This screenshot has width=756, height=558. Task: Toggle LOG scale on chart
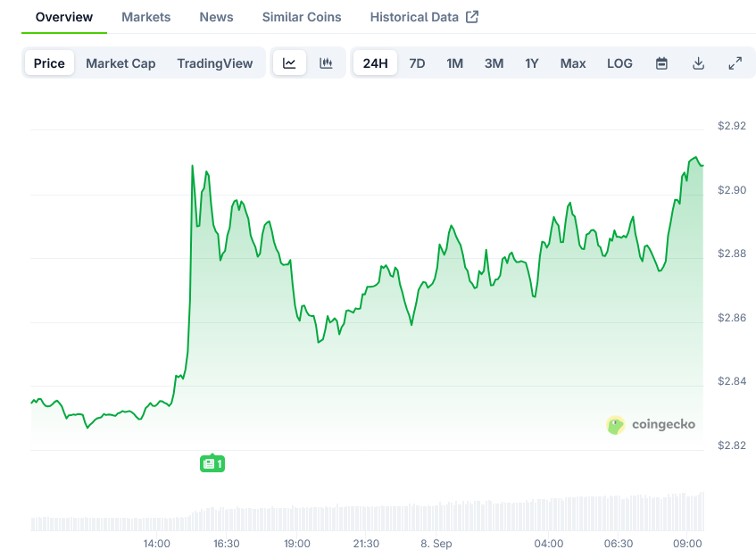[619, 63]
